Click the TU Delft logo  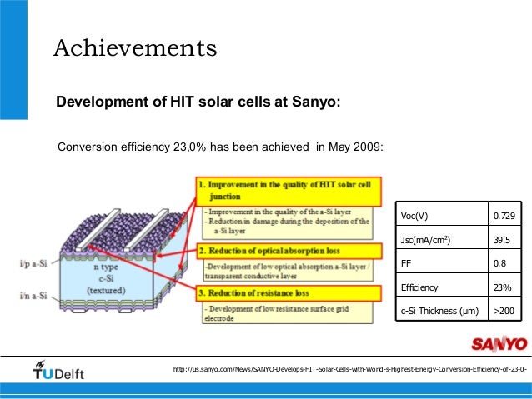[58, 370]
